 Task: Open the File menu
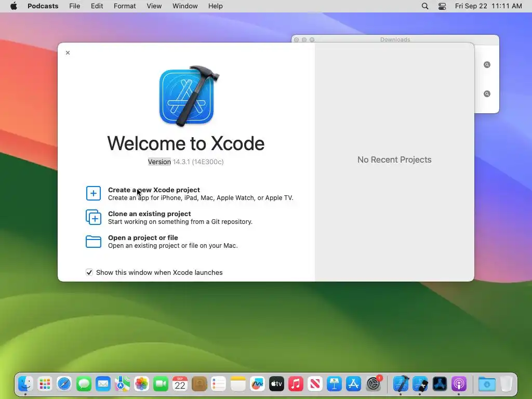click(x=75, y=6)
